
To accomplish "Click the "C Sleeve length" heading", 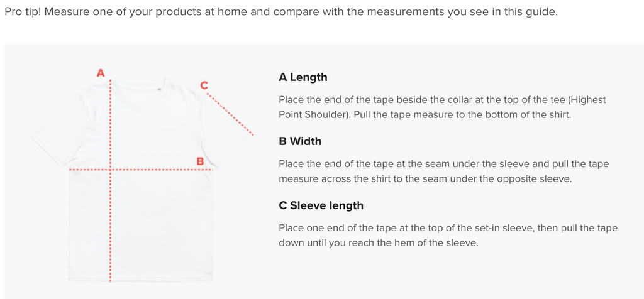I will point(321,205).
